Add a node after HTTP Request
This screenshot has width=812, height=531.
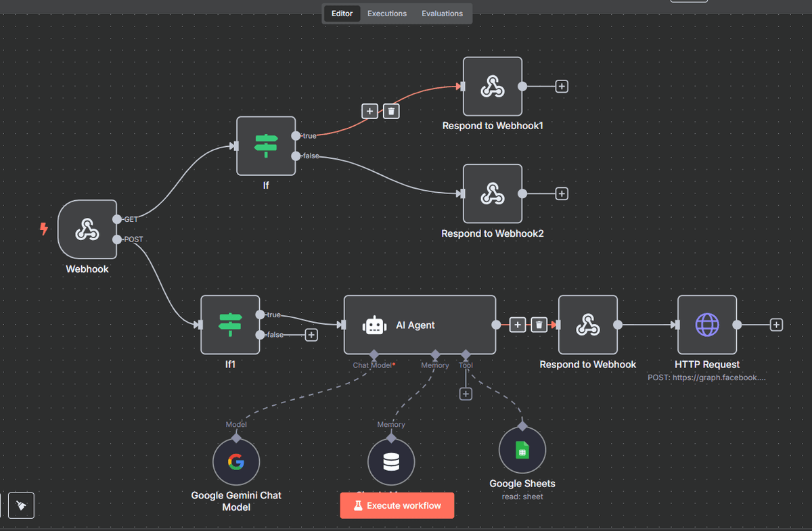[776, 325]
